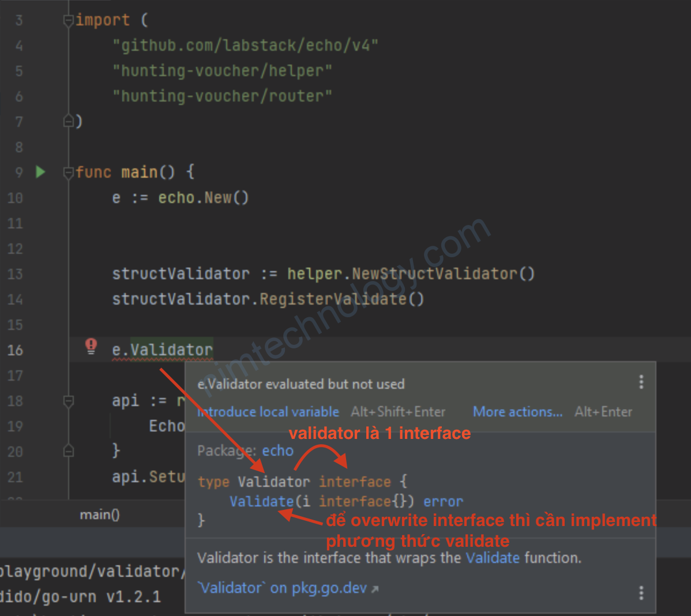Click the green Run gutter icon beside func main
This screenshot has width=691, height=616.
[40, 172]
